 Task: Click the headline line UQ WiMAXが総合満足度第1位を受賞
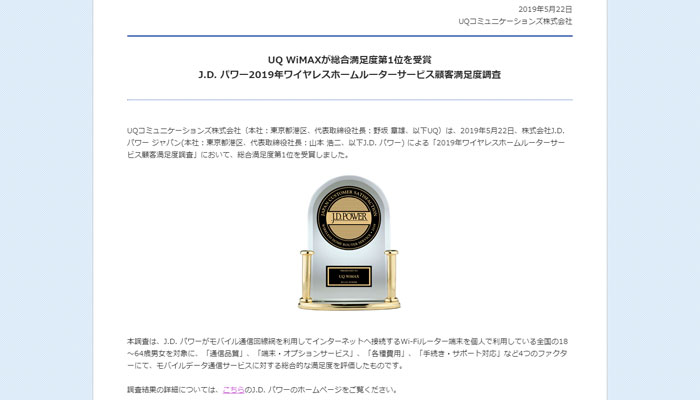350,59
